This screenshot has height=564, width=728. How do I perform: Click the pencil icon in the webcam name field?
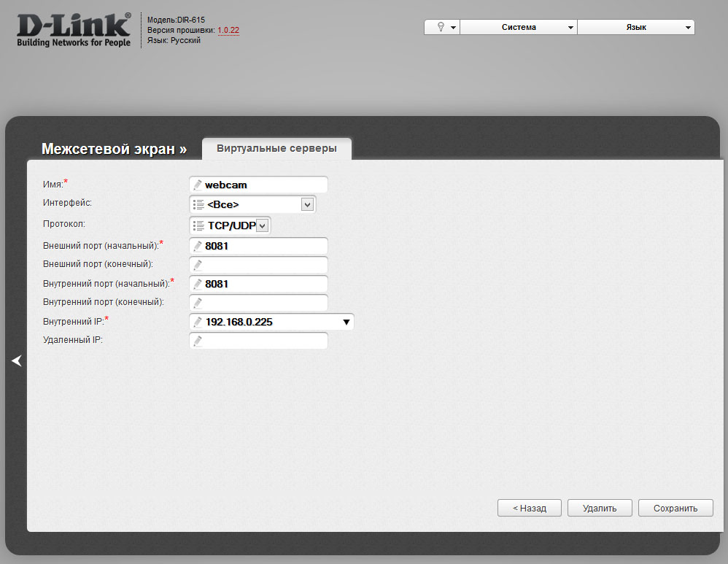[x=197, y=185]
